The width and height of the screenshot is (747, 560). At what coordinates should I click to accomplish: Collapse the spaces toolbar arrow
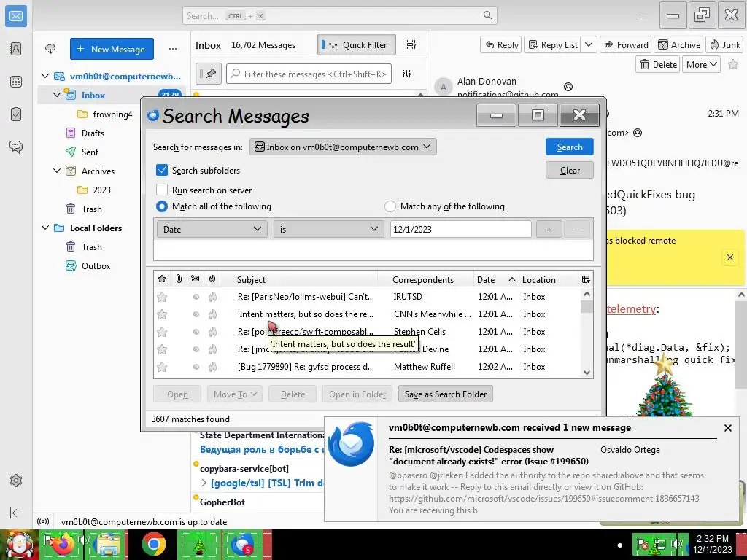pos(16,513)
